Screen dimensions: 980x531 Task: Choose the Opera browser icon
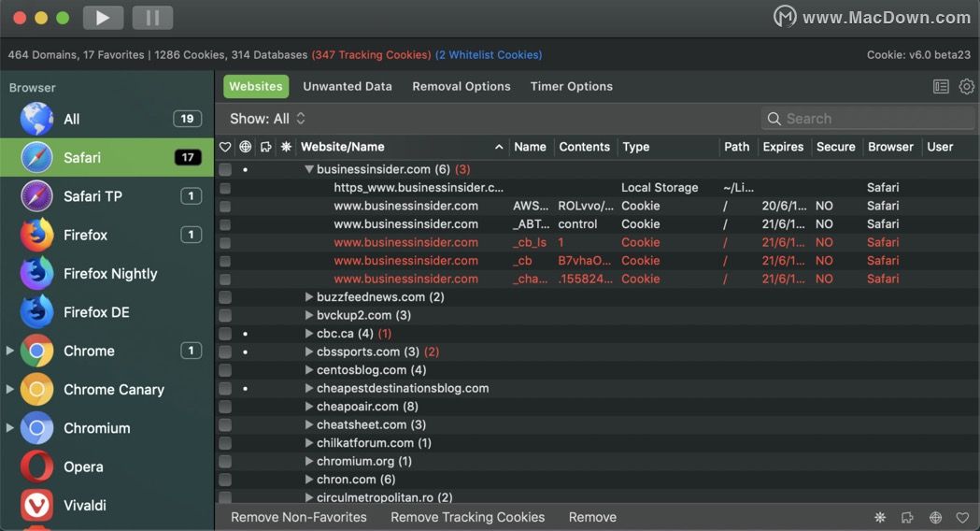pyautogui.click(x=36, y=466)
